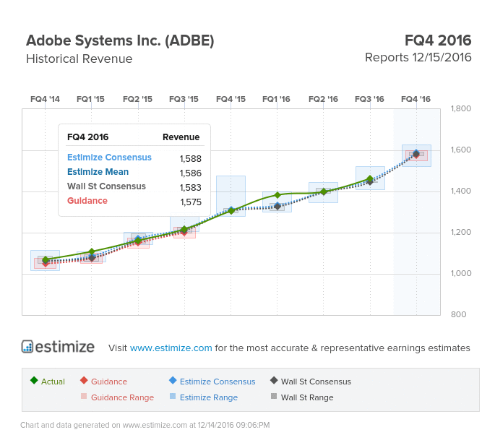The width and height of the screenshot is (495, 448).
Task: Select the FQ3 '15 axis label
Action: [184, 99]
